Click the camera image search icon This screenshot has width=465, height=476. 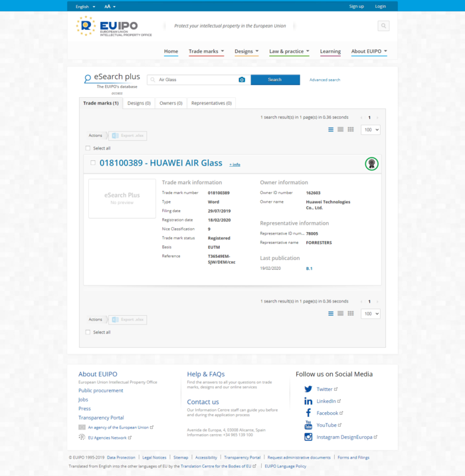click(x=242, y=80)
